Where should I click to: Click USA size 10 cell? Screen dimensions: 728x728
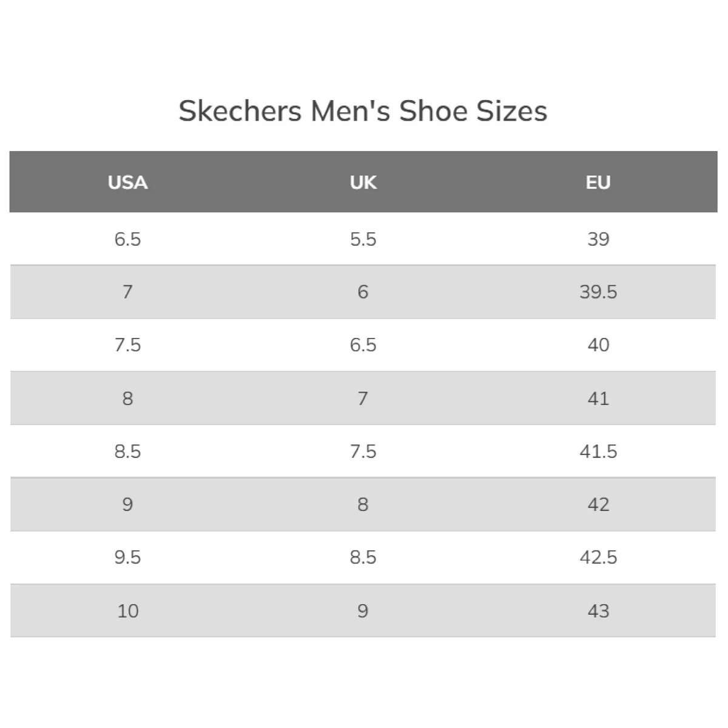click(x=127, y=611)
